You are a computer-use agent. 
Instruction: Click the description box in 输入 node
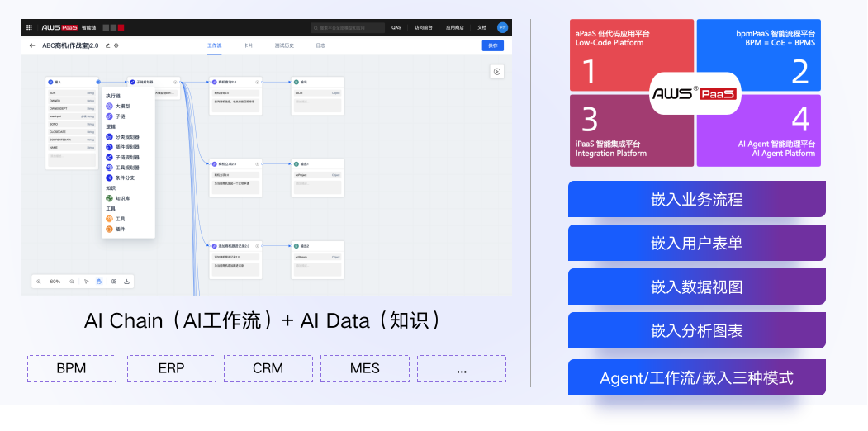71,160
